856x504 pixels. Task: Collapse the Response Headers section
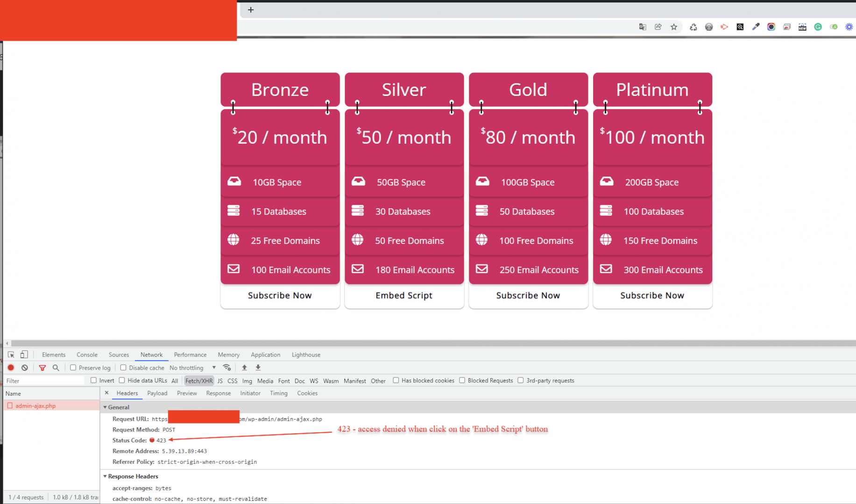(105, 476)
